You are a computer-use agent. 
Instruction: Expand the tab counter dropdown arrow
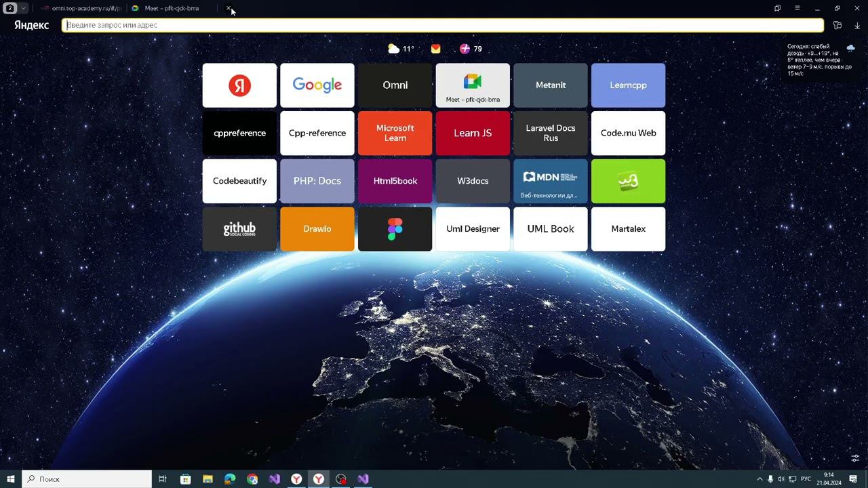tap(24, 8)
